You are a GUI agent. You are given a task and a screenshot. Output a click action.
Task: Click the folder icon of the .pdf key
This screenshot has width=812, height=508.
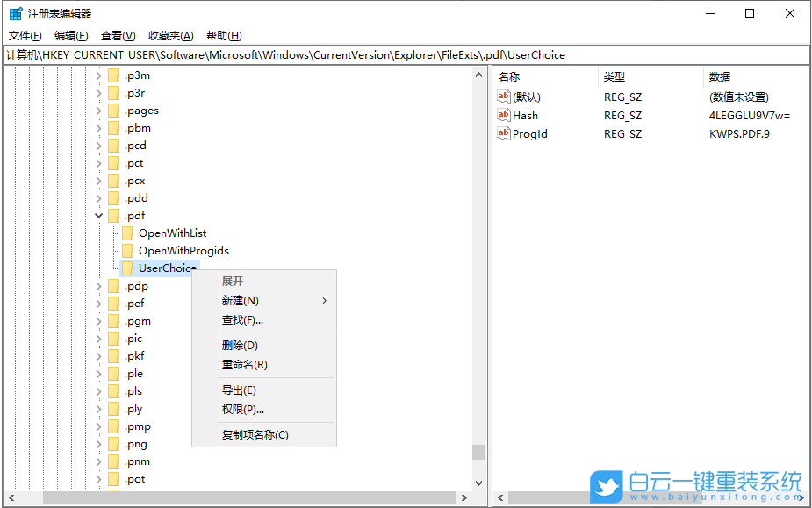(115, 215)
